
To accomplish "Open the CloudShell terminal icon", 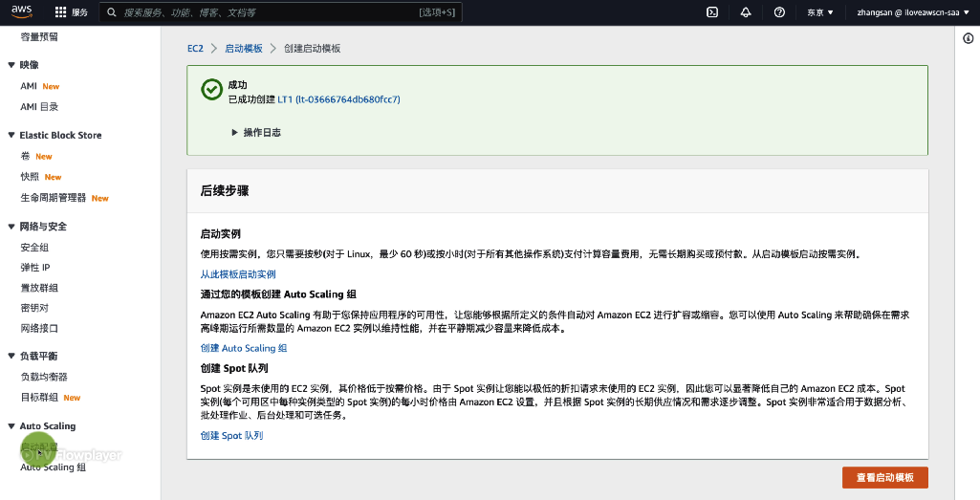I will 712,11.
